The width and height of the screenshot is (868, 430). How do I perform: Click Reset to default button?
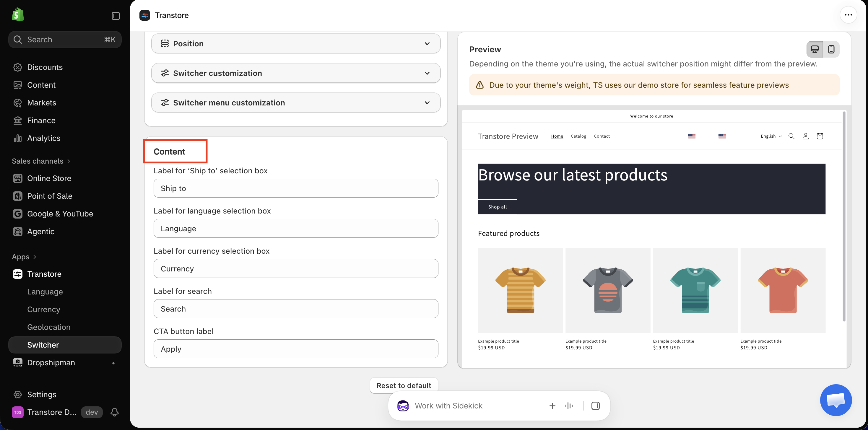click(404, 385)
